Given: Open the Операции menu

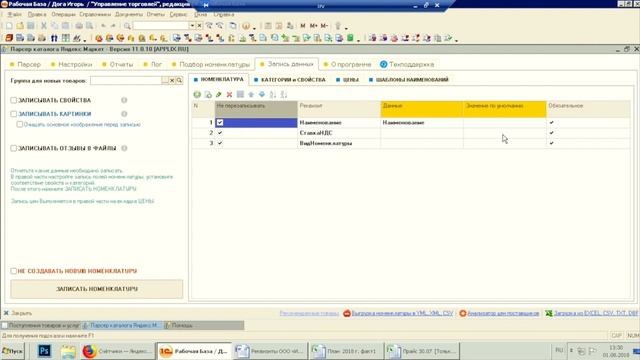Looking at the screenshot, I should 63,14.
